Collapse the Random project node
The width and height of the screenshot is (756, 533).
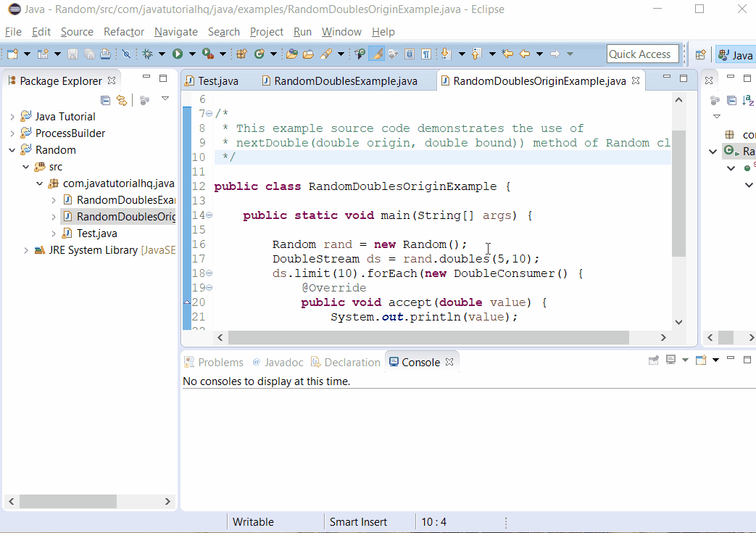pos(12,150)
